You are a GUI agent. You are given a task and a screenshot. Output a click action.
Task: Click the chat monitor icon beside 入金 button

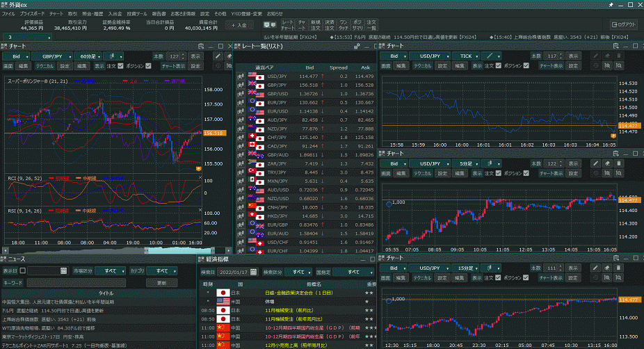(x=268, y=25)
